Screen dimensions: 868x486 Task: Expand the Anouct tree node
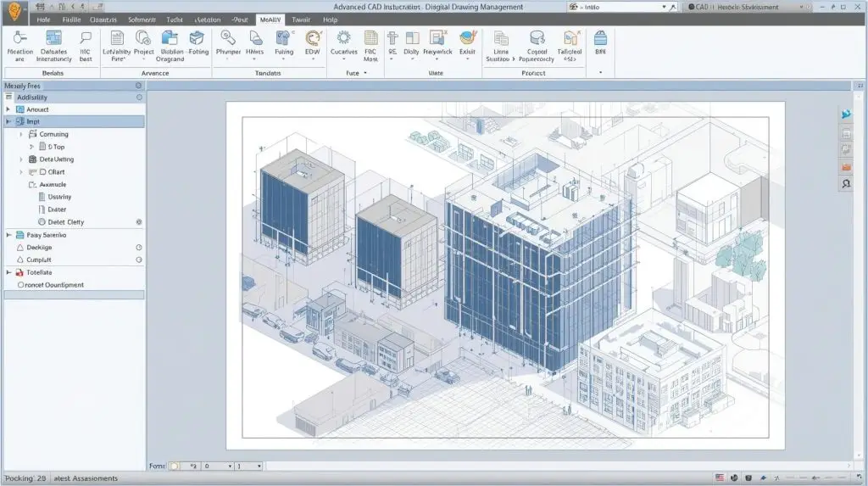tap(8, 109)
